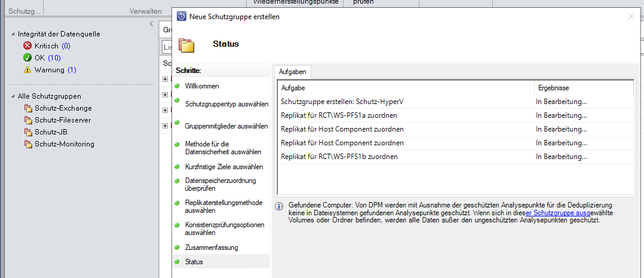Click the Schutz-JB folder icon
The width and height of the screenshot is (644, 278).
tap(28, 132)
